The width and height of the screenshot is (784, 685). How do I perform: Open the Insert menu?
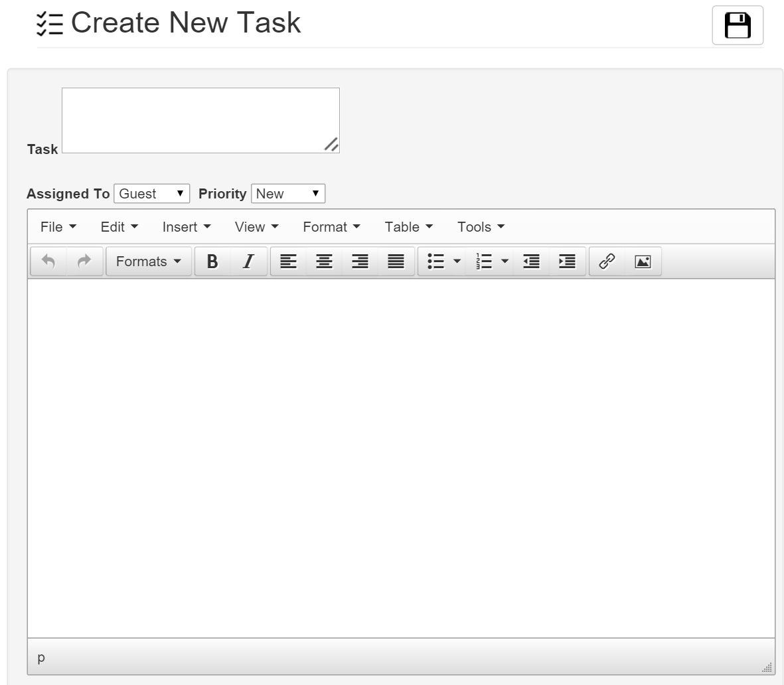coord(187,227)
